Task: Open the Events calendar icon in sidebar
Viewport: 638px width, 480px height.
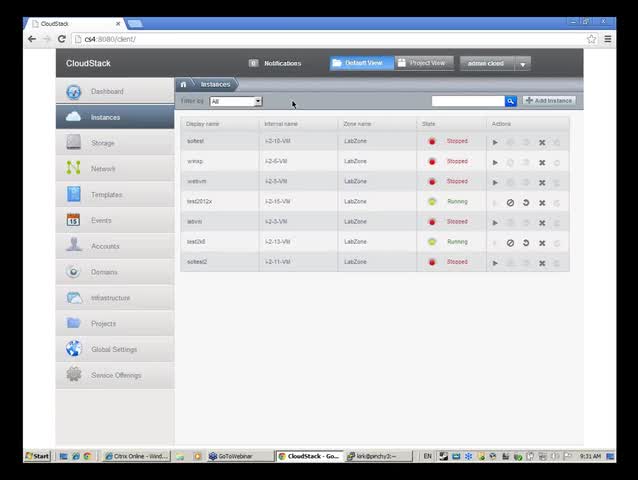Action: (x=74, y=220)
